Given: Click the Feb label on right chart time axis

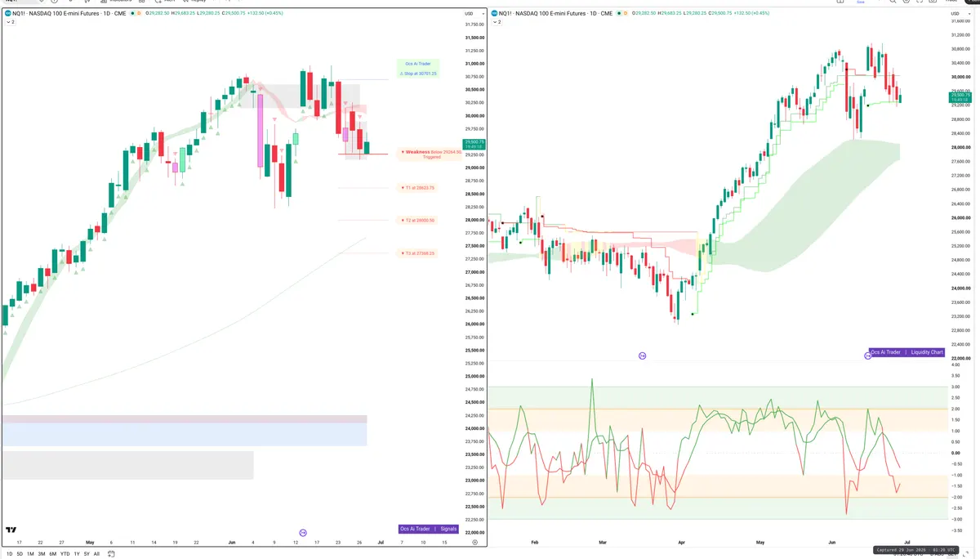Looking at the screenshot, I should pos(535,542).
